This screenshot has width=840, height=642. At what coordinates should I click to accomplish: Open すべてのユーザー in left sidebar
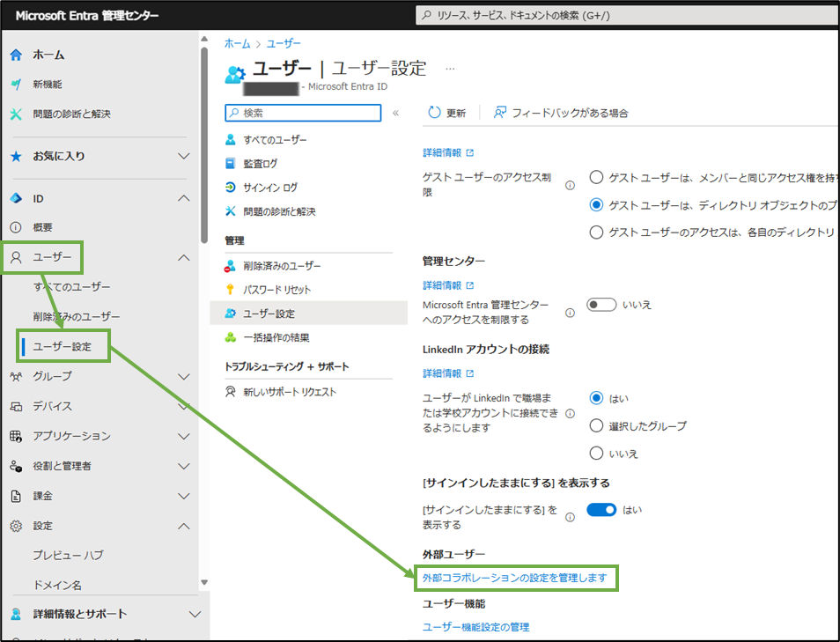pyautogui.click(x=72, y=287)
